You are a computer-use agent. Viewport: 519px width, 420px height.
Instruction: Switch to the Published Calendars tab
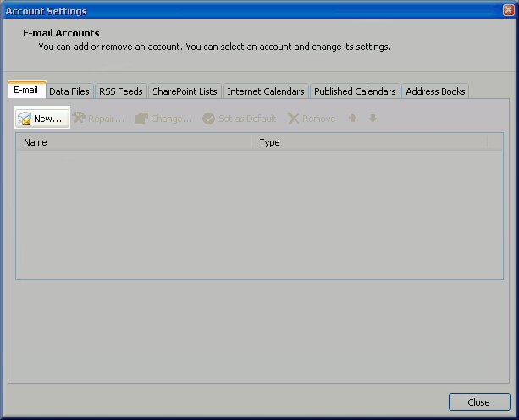[355, 91]
